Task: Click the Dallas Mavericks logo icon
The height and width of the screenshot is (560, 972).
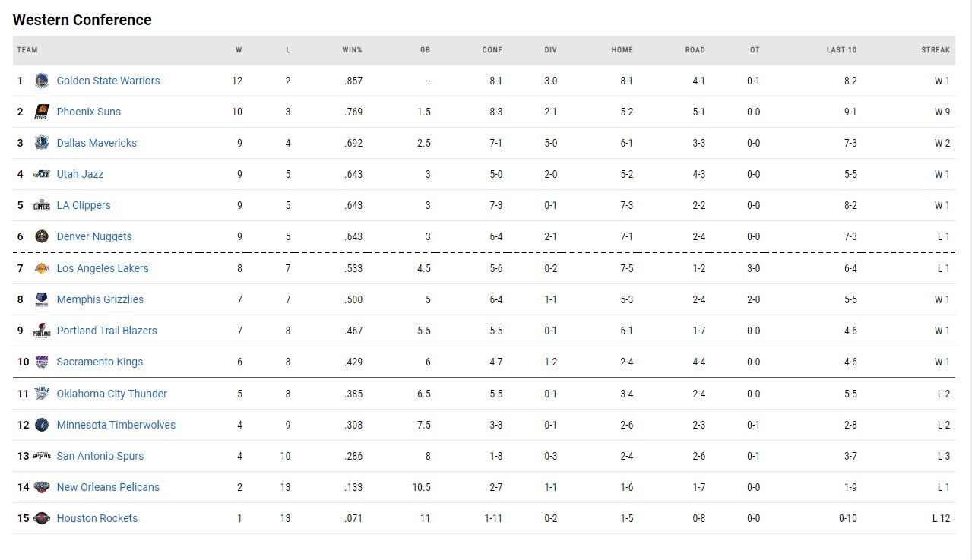Action: [42, 143]
